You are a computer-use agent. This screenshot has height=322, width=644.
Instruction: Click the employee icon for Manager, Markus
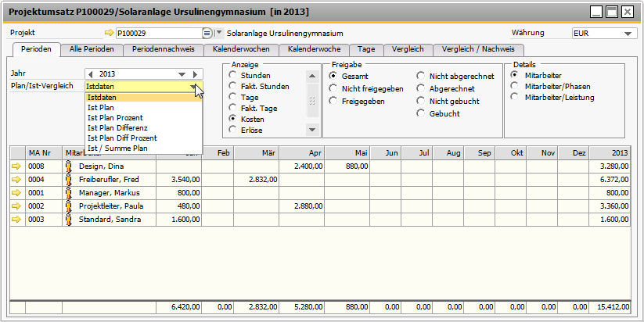pos(68,192)
